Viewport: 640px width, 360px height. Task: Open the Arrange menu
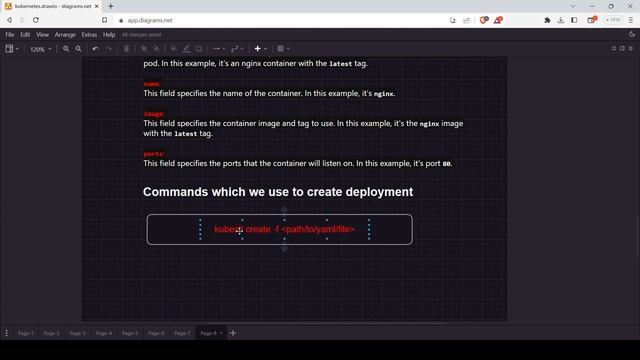click(65, 35)
